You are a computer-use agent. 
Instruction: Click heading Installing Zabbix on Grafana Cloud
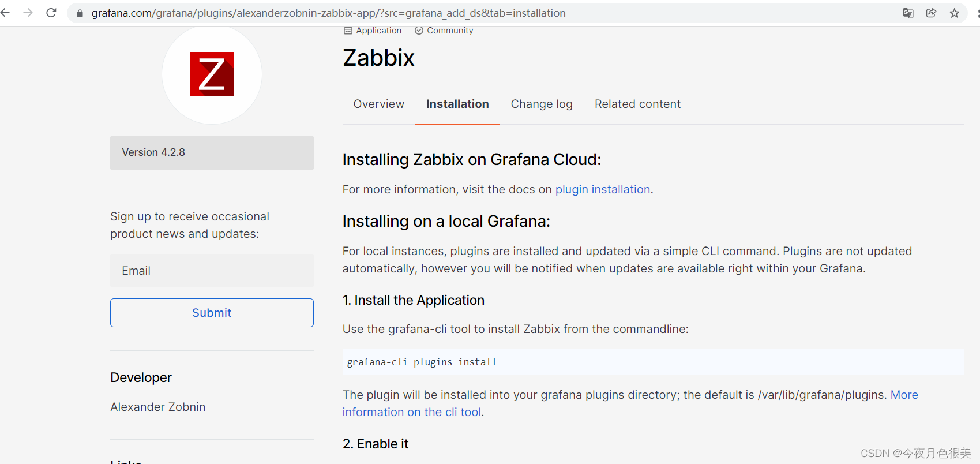coord(472,159)
